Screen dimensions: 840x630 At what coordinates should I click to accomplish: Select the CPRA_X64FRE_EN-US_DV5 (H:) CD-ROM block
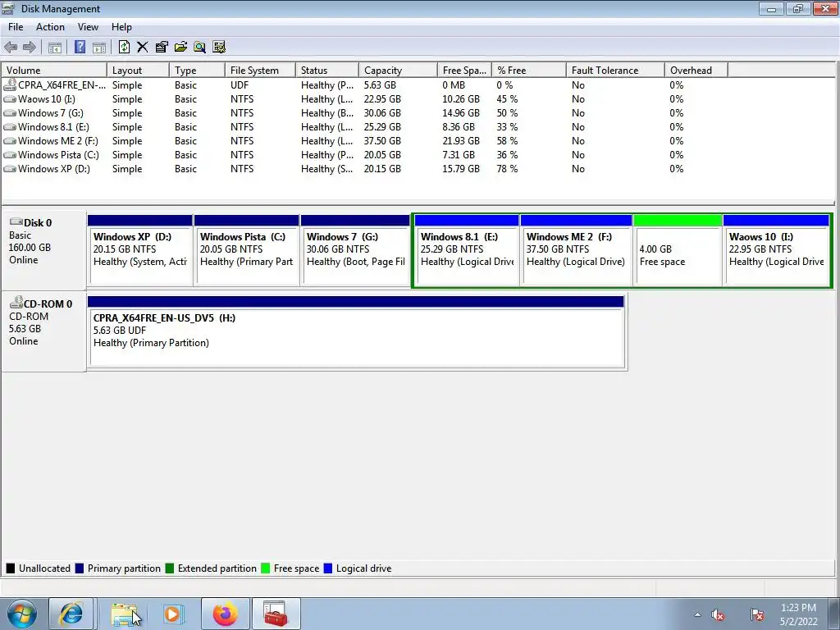tap(356, 332)
